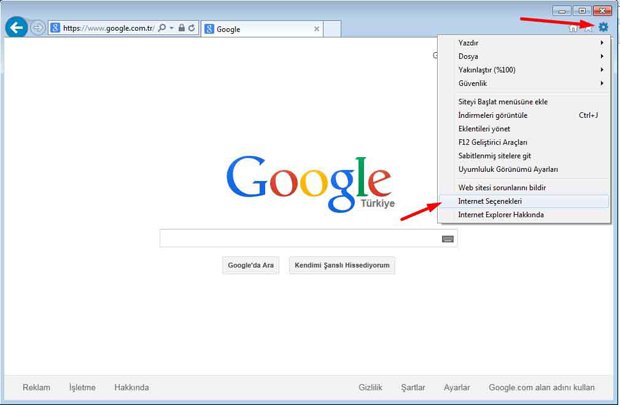
Task: Select Web sitesi sorunlarını bildir
Action: [x=525, y=187]
